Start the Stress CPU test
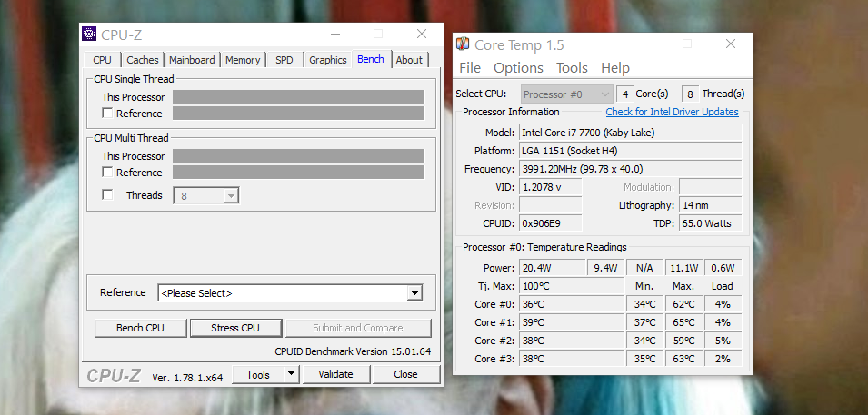Image resolution: width=868 pixels, height=415 pixels. click(x=235, y=328)
